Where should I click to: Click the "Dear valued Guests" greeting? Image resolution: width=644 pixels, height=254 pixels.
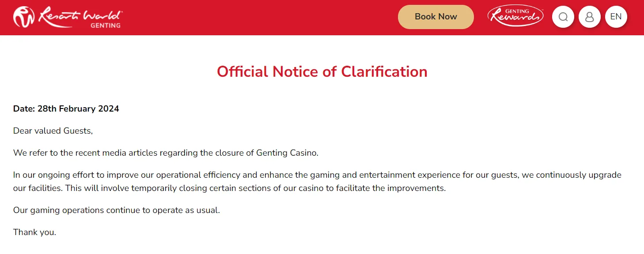(x=53, y=131)
